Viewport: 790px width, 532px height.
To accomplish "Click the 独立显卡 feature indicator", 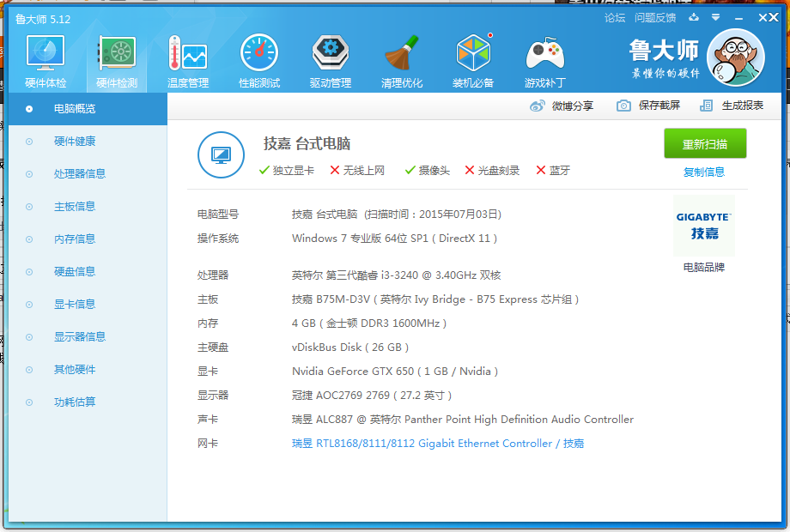I will pos(287,171).
